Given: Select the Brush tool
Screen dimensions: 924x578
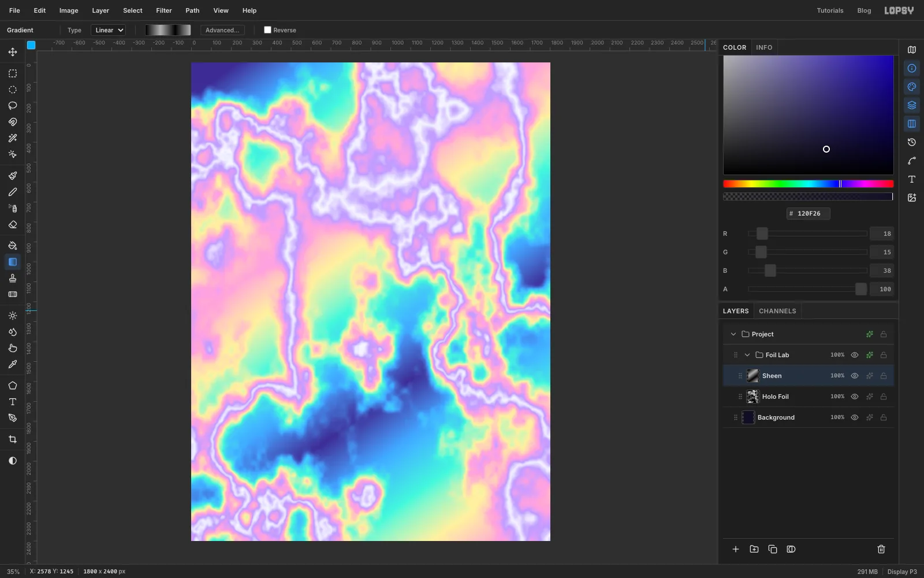Looking at the screenshot, I should pyautogui.click(x=13, y=176).
